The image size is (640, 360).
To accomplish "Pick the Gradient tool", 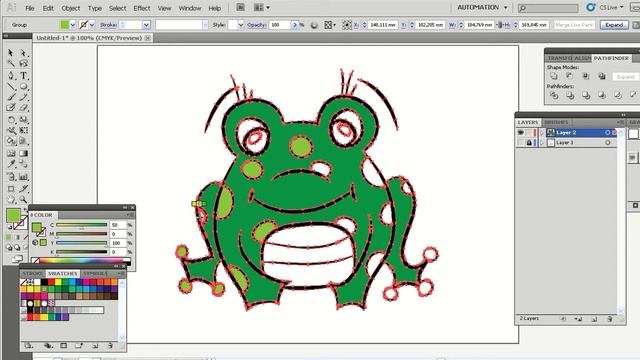I will point(23,153).
